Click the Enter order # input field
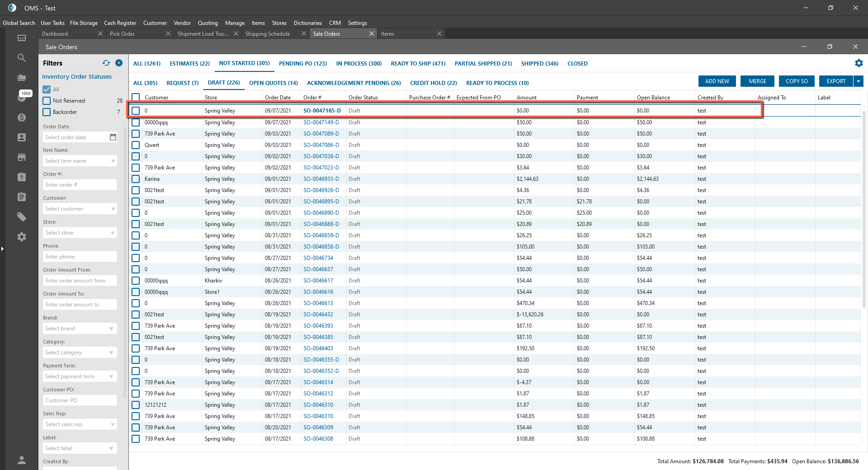This screenshot has height=470, width=868. 80,185
